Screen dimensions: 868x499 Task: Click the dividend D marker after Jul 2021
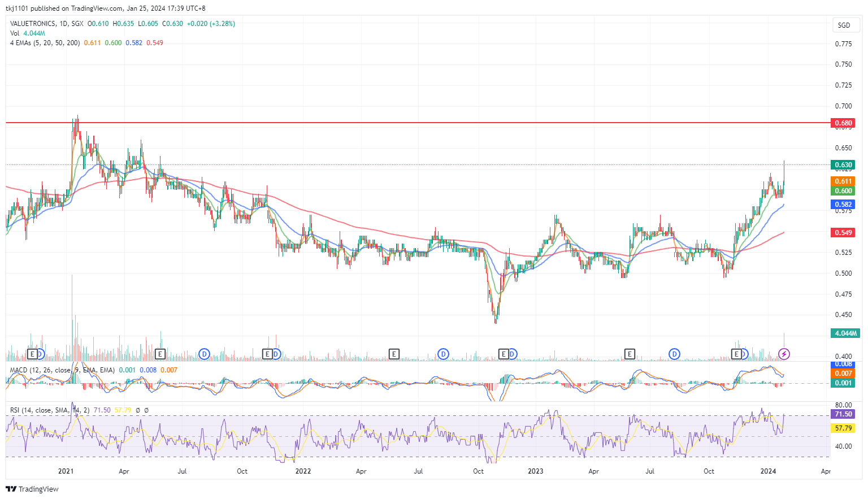point(205,354)
